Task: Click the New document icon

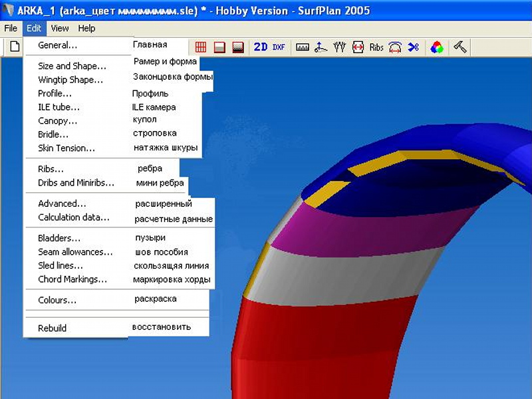Action: (13, 47)
